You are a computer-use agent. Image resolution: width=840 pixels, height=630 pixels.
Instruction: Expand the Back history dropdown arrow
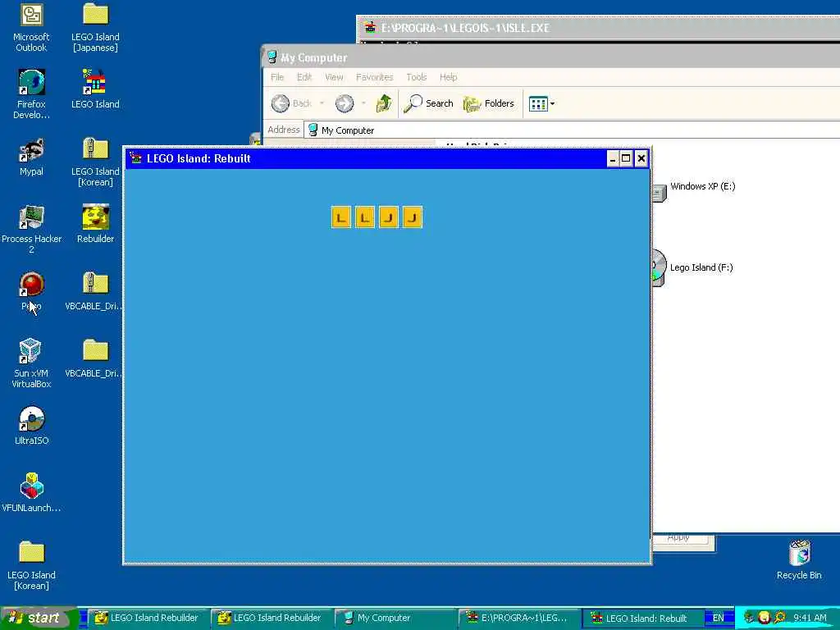(322, 103)
